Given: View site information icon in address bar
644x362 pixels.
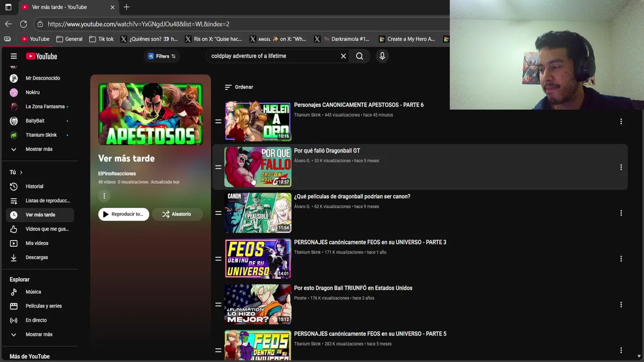Looking at the screenshot, I should (40, 24).
